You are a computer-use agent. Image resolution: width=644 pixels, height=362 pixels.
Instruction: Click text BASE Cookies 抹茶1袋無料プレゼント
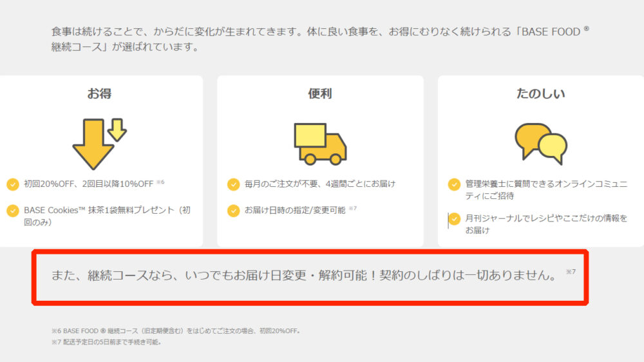[x=107, y=216]
